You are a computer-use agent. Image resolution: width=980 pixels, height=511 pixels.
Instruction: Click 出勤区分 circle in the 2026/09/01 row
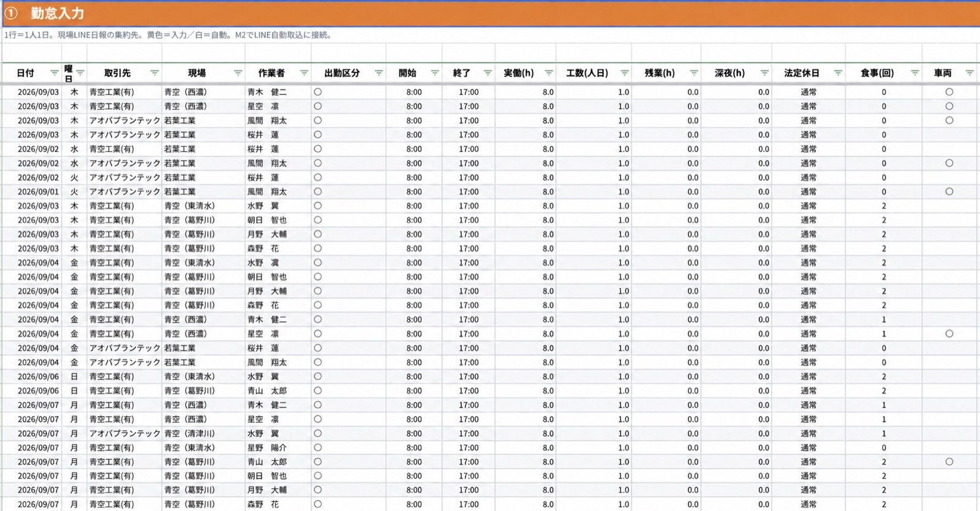pos(317,192)
